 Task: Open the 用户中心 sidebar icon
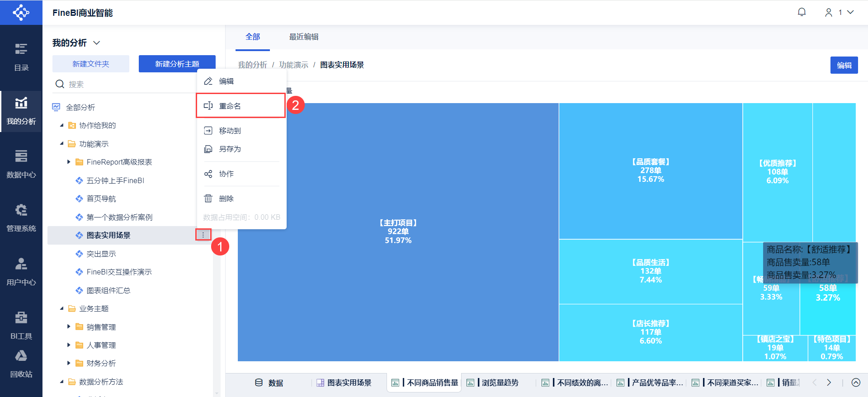(x=21, y=264)
